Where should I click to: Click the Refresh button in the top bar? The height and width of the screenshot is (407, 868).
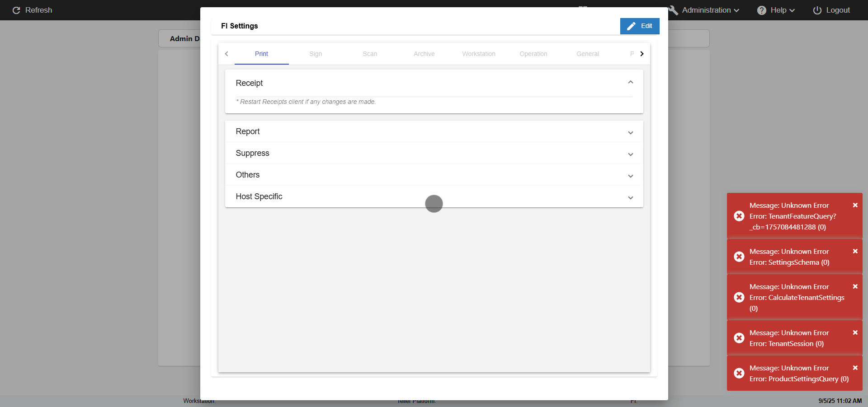(32, 10)
